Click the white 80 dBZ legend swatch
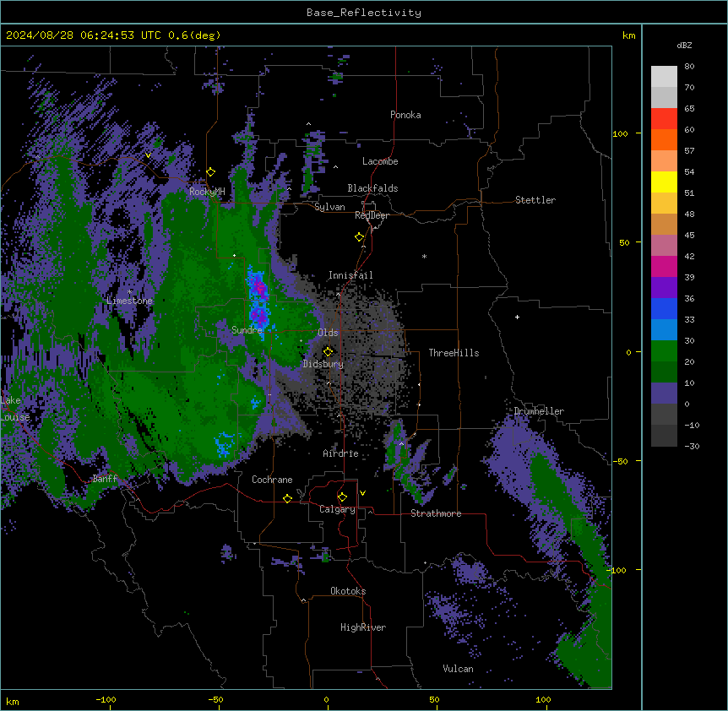This screenshot has width=728, height=711. [x=664, y=77]
